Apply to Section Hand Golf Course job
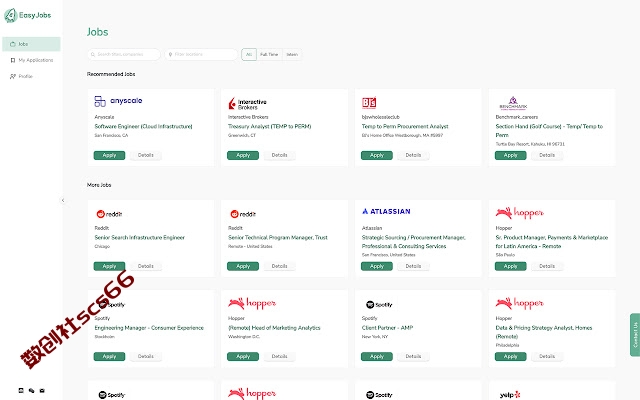Screen dimensions: 640x400 (x=511, y=155)
